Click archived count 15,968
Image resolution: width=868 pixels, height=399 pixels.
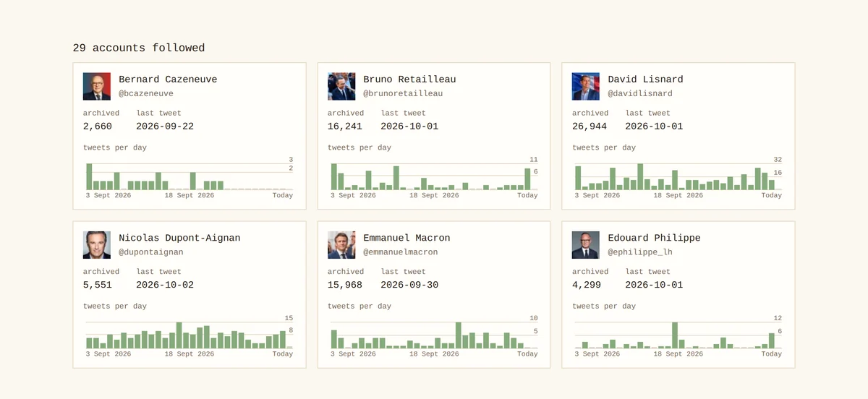(345, 286)
